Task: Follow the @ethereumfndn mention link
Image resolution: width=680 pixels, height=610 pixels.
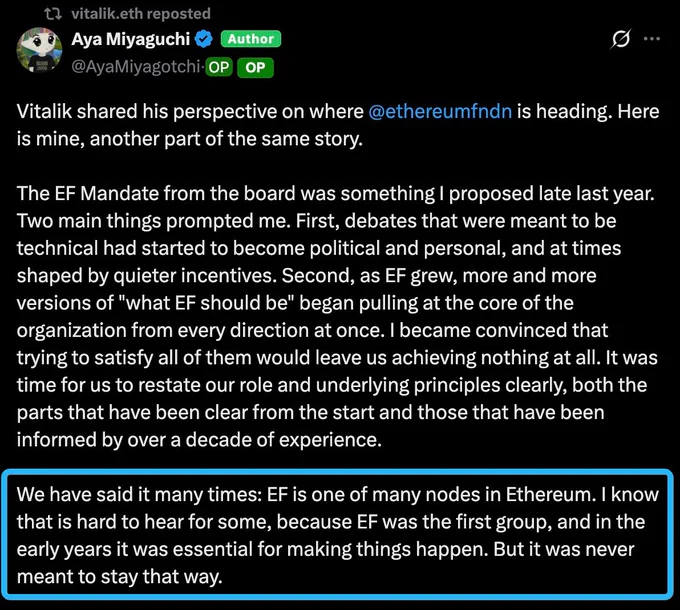Action: click(440, 111)
